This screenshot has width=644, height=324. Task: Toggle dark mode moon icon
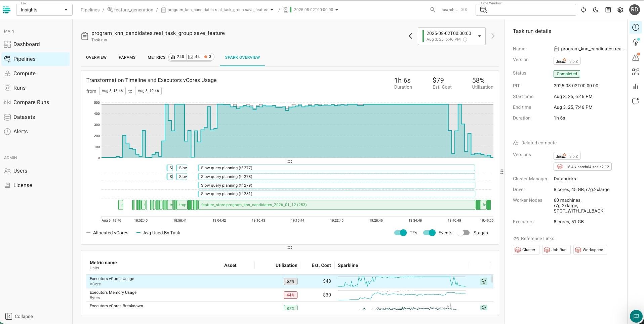[x=596, y=10]
